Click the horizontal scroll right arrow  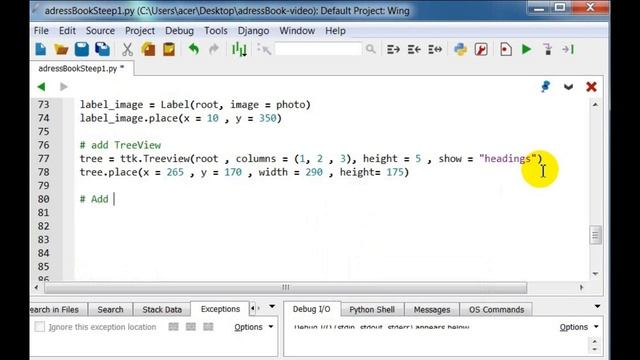point(581,288)
